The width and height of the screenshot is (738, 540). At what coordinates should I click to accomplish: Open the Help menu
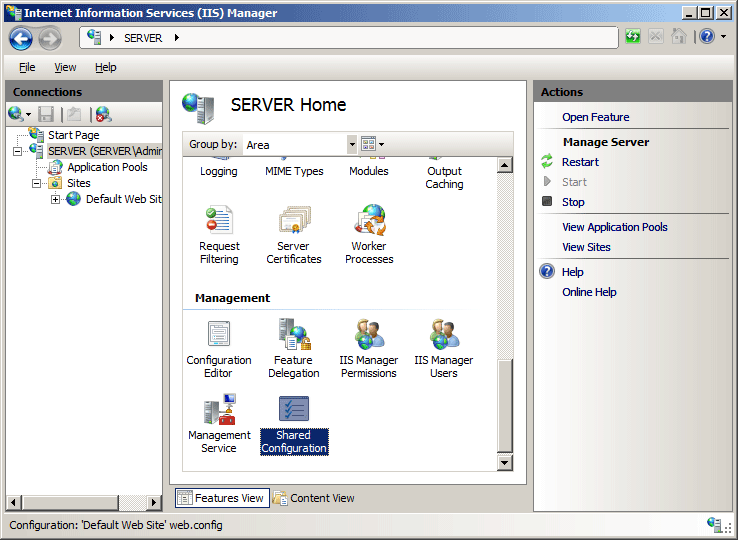click(105, 67)
